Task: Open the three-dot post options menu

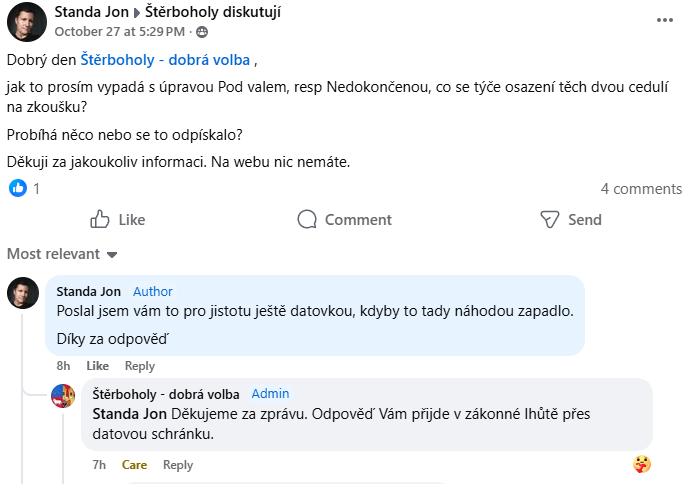Action: pos(665,19)
